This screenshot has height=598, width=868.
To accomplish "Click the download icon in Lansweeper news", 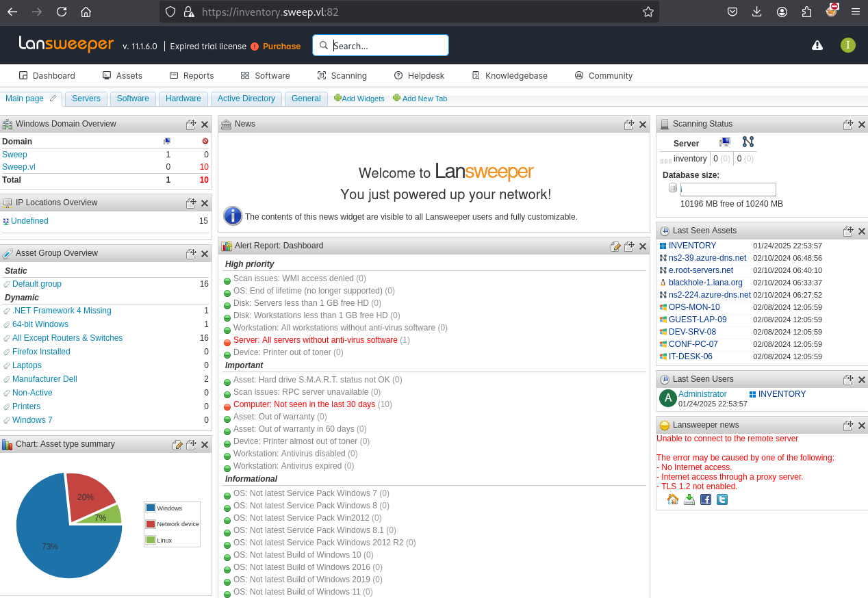I will (x=689, y=499).
